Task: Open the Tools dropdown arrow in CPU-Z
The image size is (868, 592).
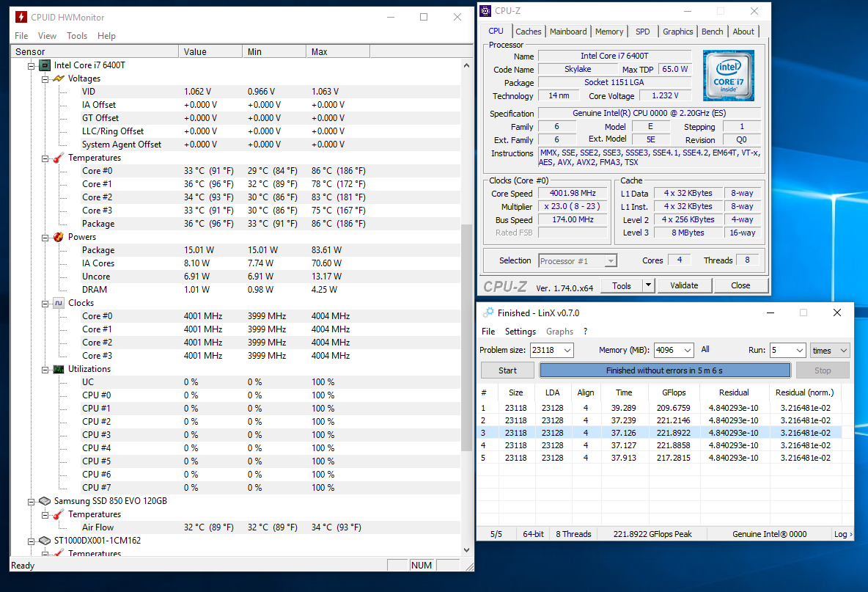Action: click(x=649, y=285)
